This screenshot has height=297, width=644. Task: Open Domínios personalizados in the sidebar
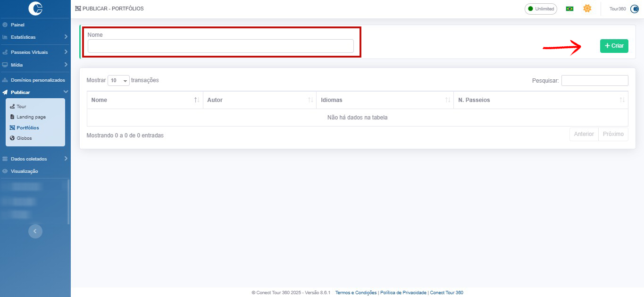37,80
